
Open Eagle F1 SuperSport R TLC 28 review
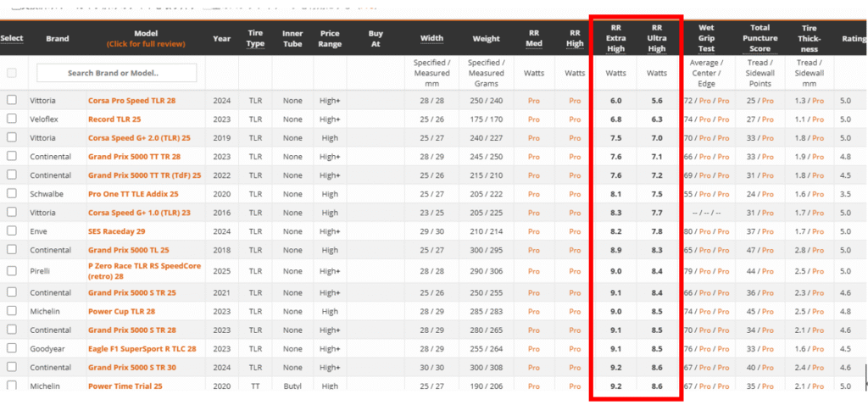142,348
